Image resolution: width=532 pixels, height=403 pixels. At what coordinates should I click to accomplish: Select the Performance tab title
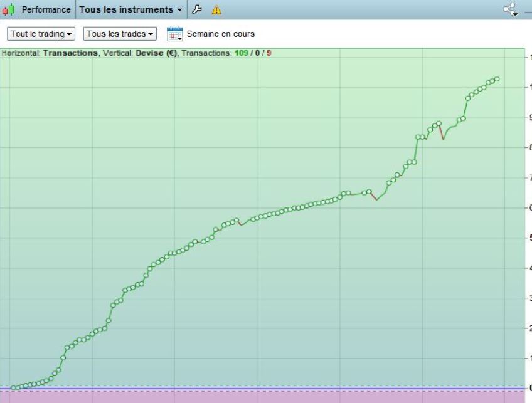coord(46,9)
